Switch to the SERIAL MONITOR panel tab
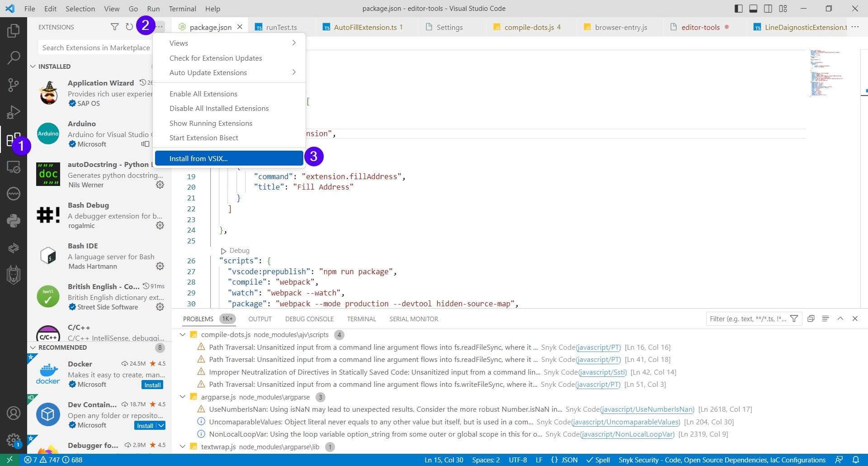The height and width of the screenshot is (466, 868). tap(414, 319)
